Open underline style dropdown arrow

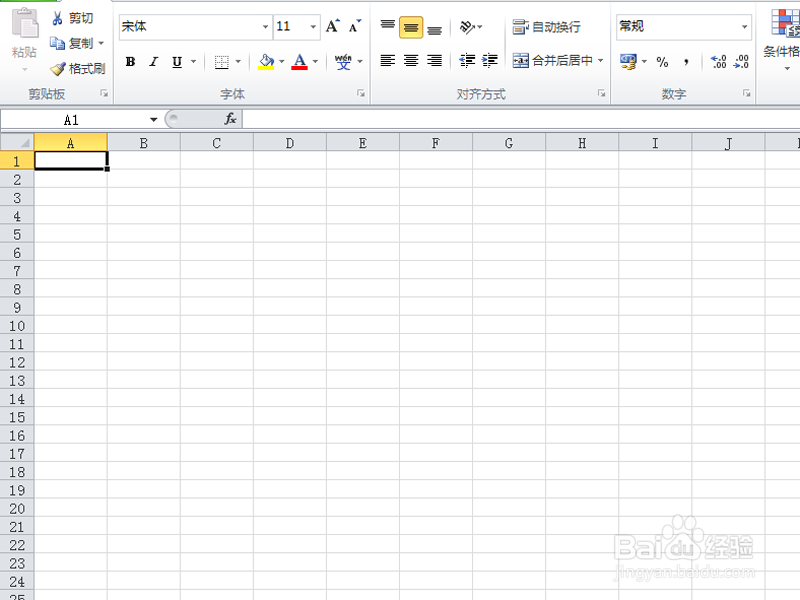[x=193, y=62]
